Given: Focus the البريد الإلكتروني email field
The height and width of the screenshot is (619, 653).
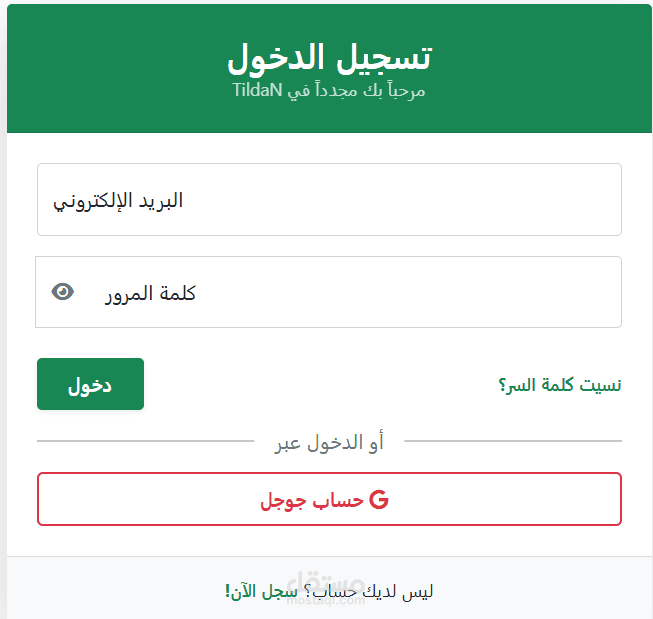Looking at the screenshot, I should (329, 200).
